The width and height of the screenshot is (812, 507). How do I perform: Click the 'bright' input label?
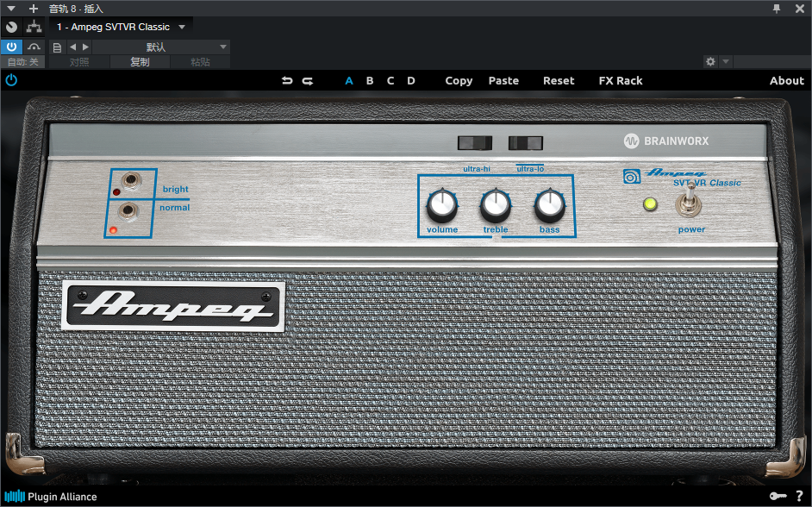(x=176, y=190)
